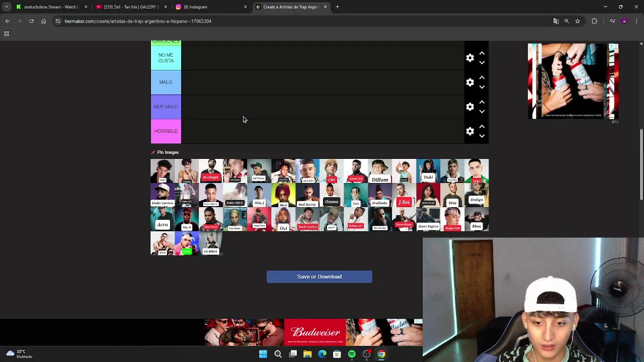Select the Milo J artist image

point(259,195)
